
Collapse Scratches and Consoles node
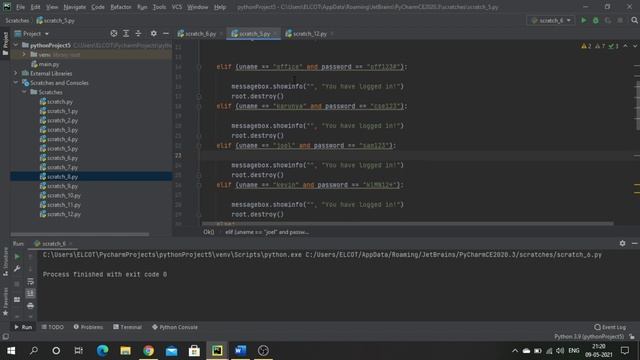[x=16, y=83]
